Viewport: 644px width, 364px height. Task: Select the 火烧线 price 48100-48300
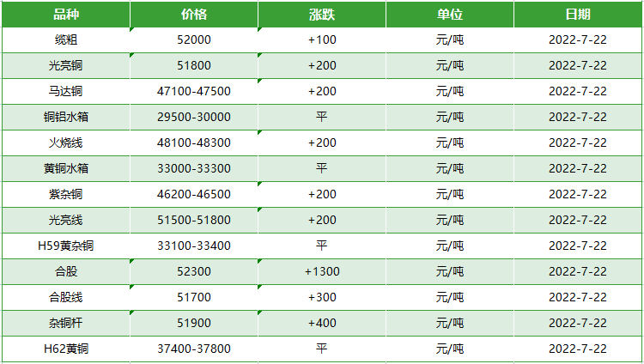[x=194, y=143]
